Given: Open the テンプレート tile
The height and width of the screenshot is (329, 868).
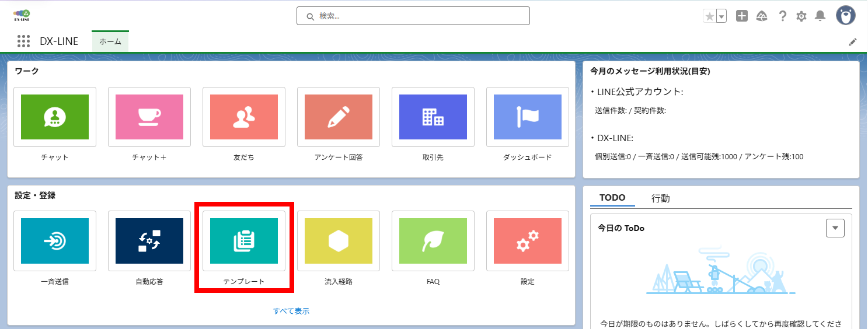Looking at the screenshot, I should click(x=244, y=241).
